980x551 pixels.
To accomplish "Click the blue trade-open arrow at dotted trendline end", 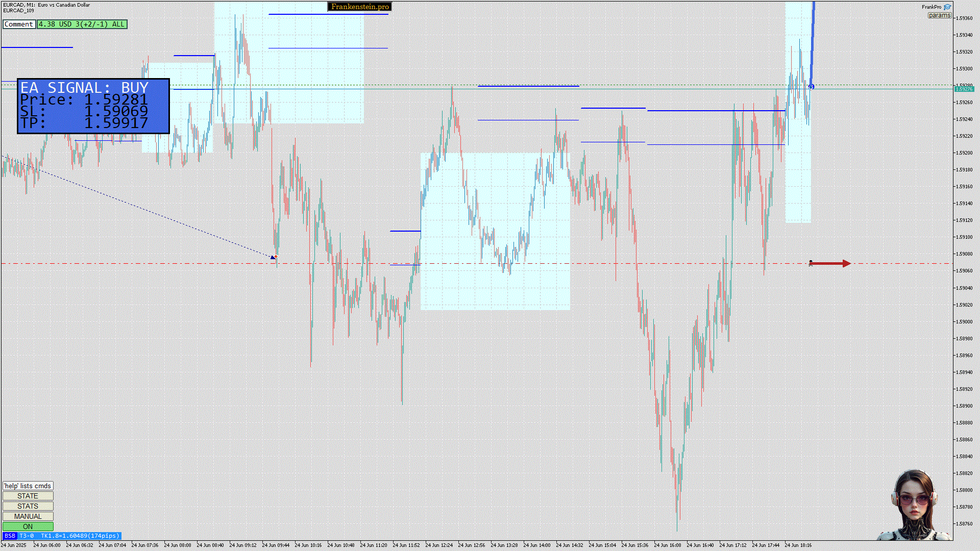I will click(273, 257).
